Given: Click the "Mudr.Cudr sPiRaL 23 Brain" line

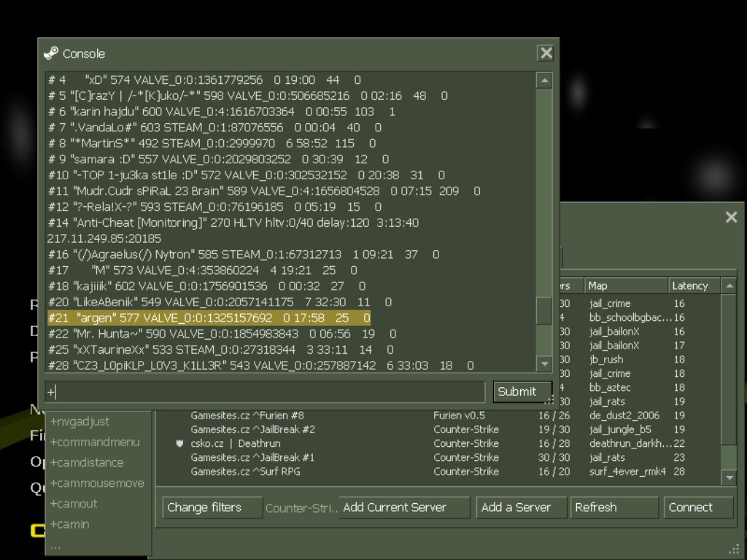Looking at the screenshot, I should tap(264, 191).
